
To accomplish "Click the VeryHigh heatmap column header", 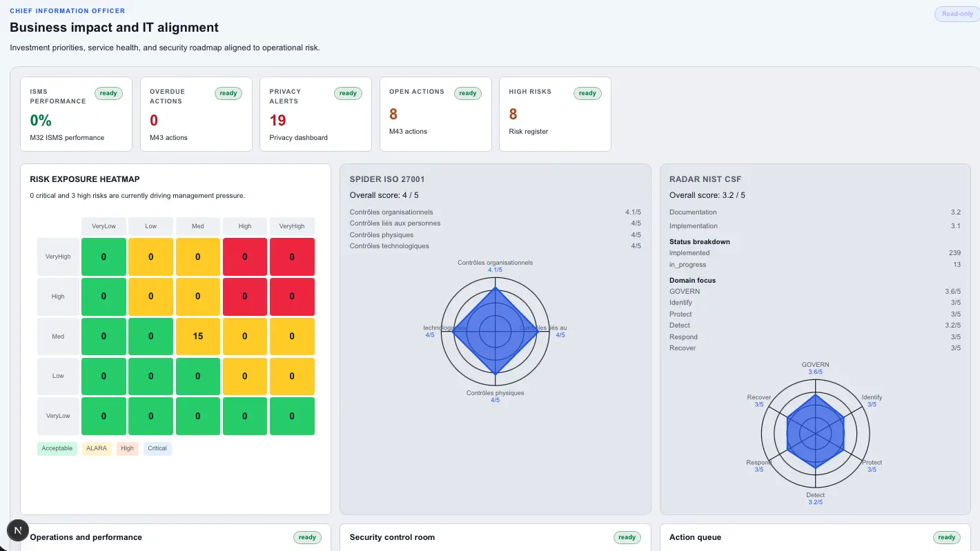I will pos(292,226).
